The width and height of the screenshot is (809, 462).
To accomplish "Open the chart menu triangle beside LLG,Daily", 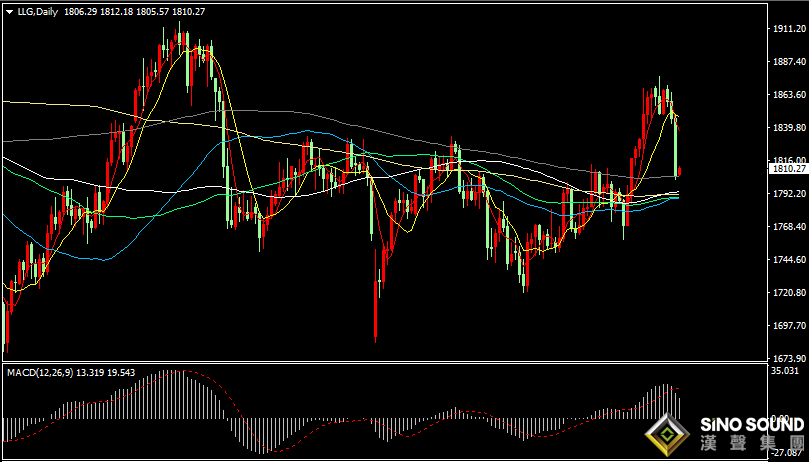I will 9,12.
